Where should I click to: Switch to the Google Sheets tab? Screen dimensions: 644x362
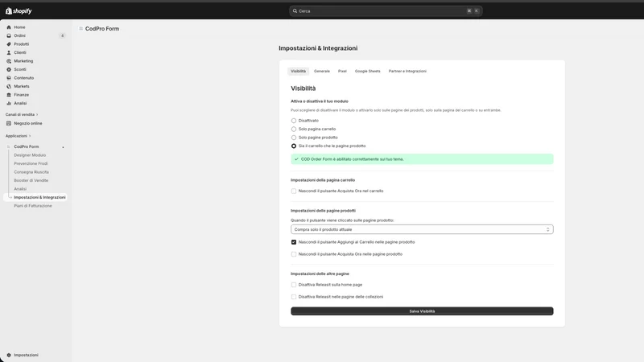(368, 71)
